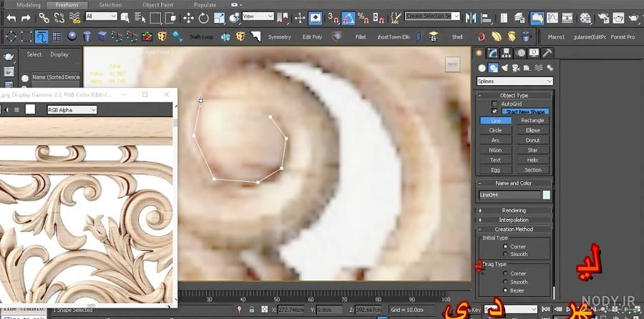Click the Rectangular Selection Region icon
This screenshot has height=319, width=644.
(x=155, y=18)
